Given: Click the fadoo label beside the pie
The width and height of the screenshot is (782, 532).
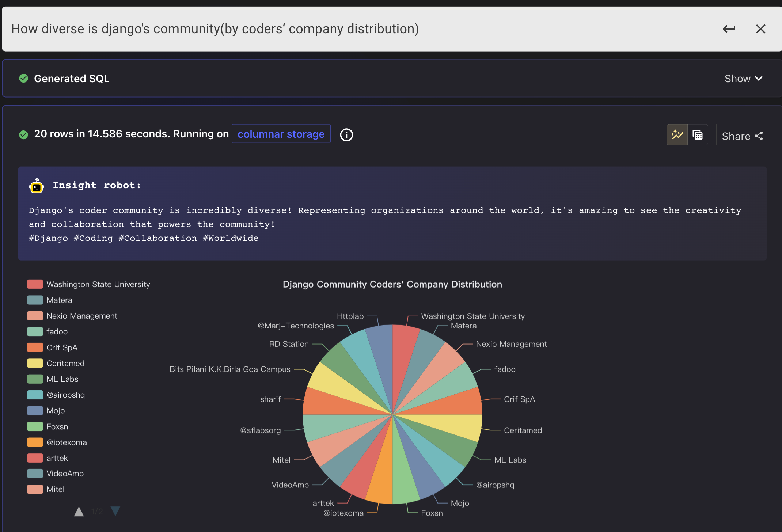Looking at the screenshot, I should pyautogui.click(x=505, y=369).
